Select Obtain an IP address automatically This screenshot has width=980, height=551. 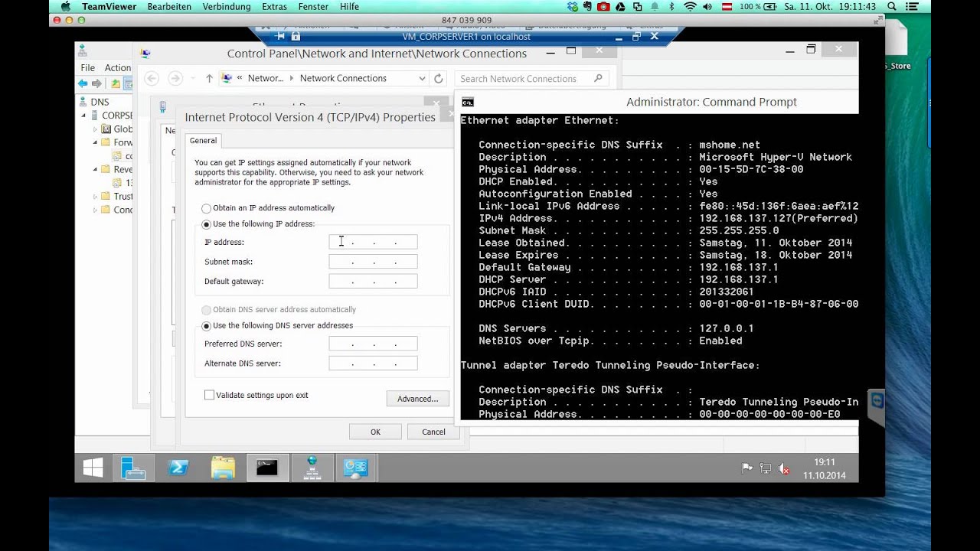pyautogui.click(x=206, y=208)
